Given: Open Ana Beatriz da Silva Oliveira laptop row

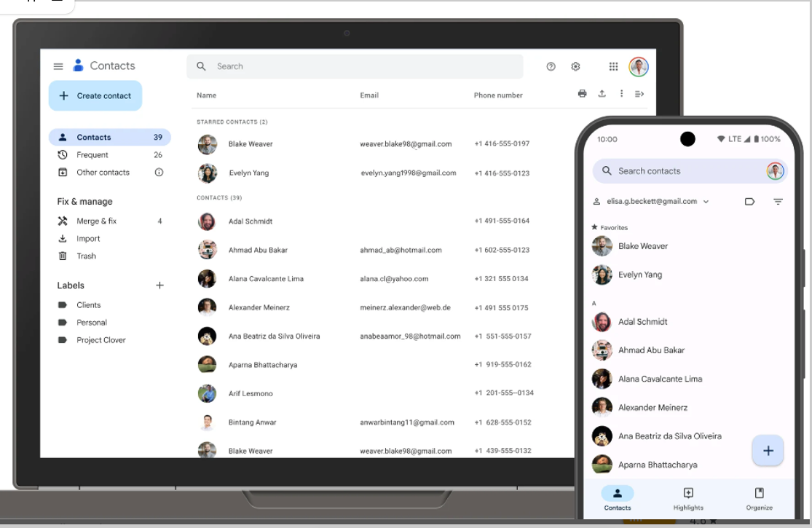Looking at the screenshot, I should point(383,336).
